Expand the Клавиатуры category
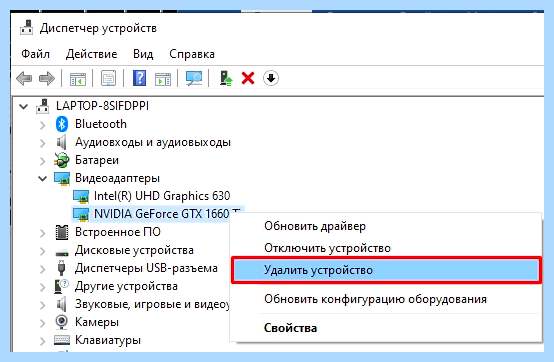Screen dimensions: 554x362 tap(42, 341)
